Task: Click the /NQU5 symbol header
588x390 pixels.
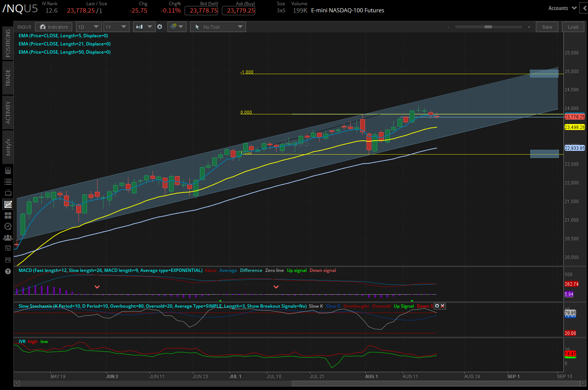Action: click(20, 9)
